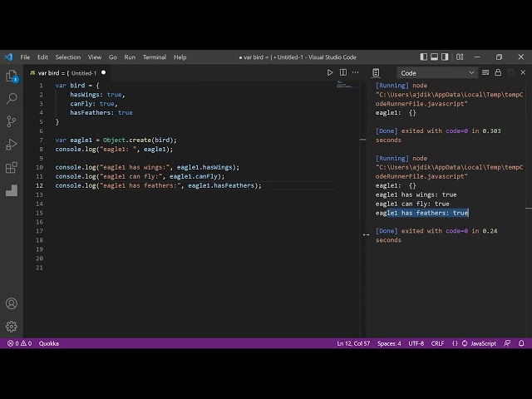
Task: Open the Manage settings gear
Action: [12, 327]
